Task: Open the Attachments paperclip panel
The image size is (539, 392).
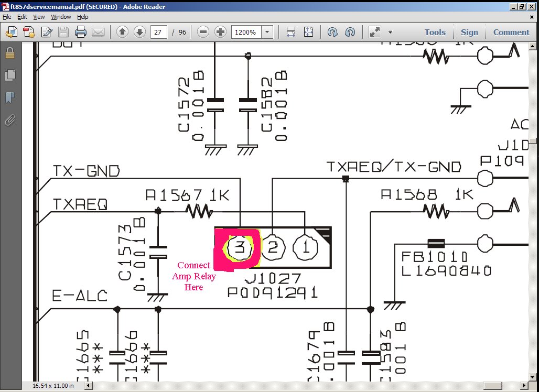Action: [x=9, y=121]
